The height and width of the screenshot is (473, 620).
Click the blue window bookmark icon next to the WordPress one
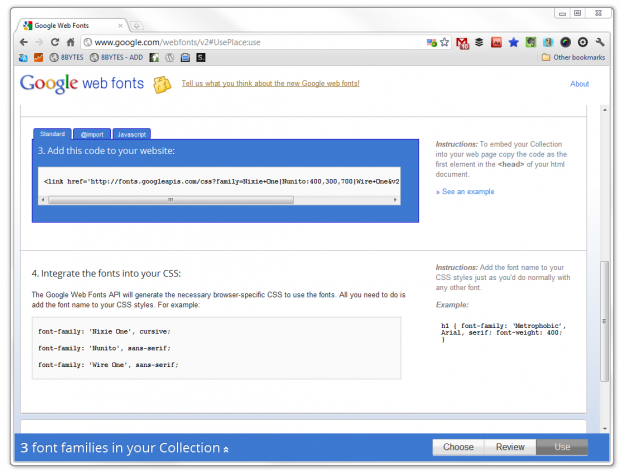tap(185, 58)
